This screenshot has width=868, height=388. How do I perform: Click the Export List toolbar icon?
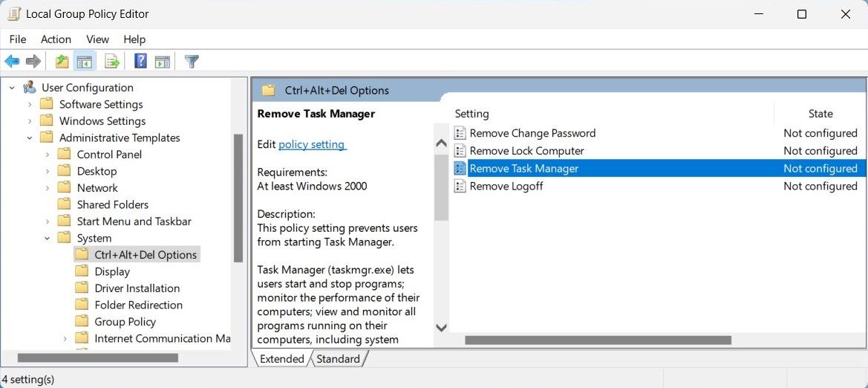pos(112,62)
